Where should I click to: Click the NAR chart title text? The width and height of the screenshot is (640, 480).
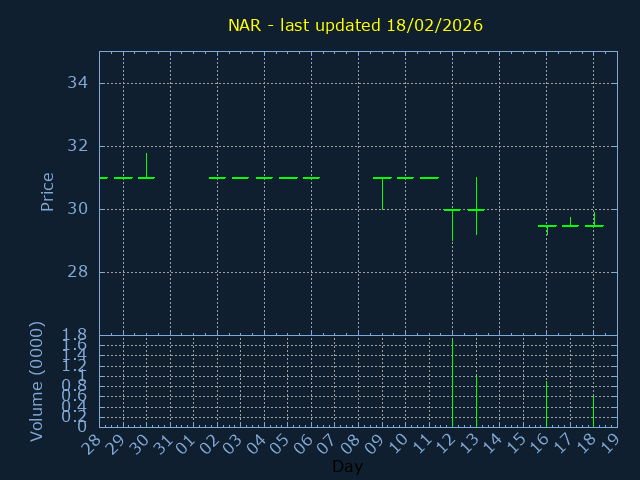click(x=355, y=25)
